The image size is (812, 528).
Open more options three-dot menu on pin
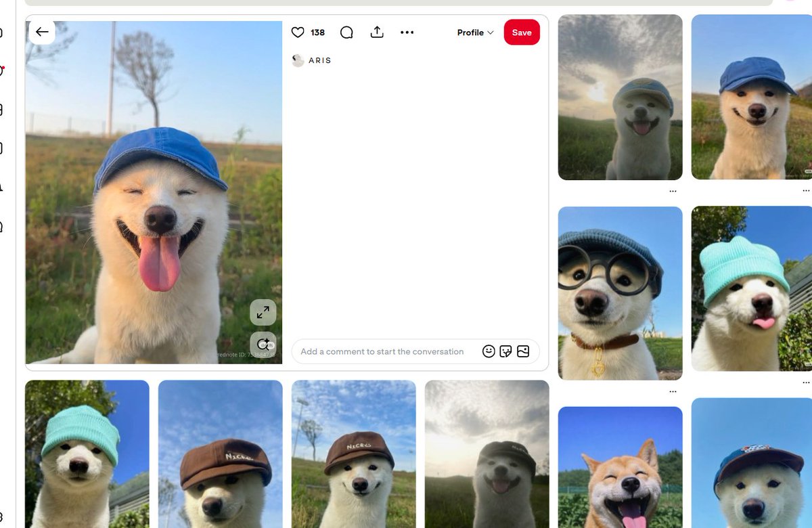pyautogui.click(x=407, y=32)
